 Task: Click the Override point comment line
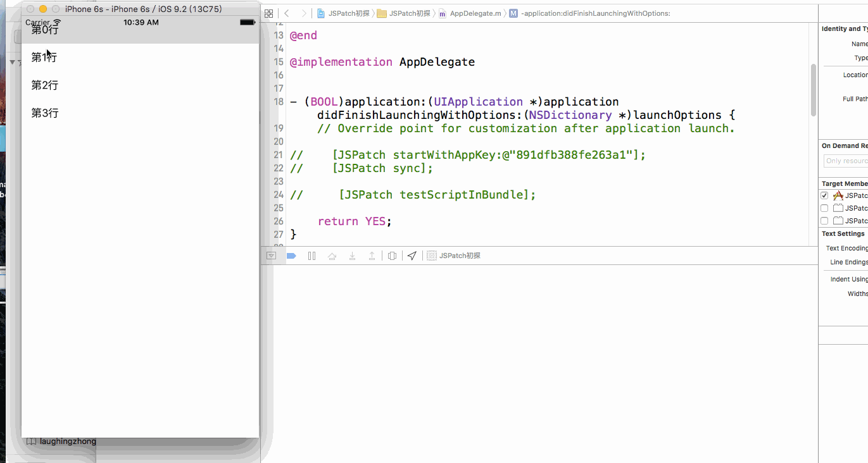click(526, 128)
